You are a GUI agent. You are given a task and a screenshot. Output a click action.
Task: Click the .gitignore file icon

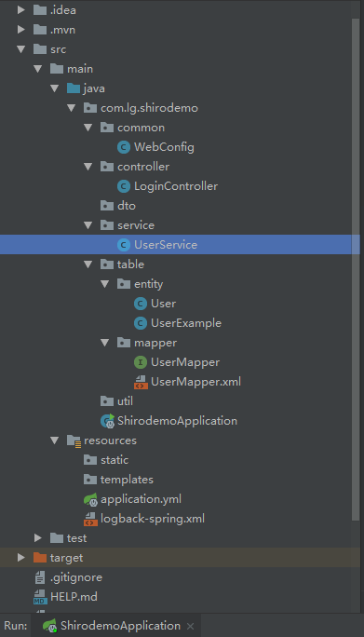[x=40, y=577]
